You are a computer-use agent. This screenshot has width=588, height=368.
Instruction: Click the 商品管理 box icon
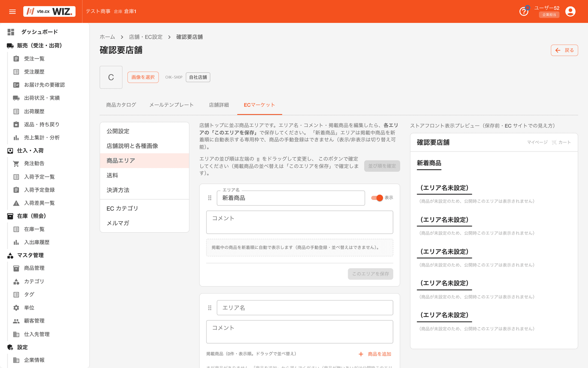(x=16, y=268)
